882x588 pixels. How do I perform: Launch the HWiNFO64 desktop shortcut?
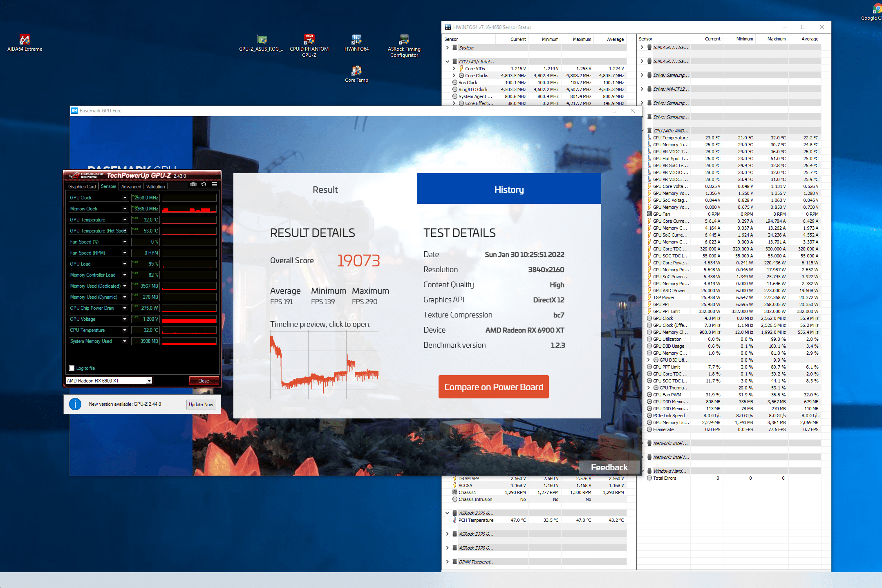pos(356,43)
